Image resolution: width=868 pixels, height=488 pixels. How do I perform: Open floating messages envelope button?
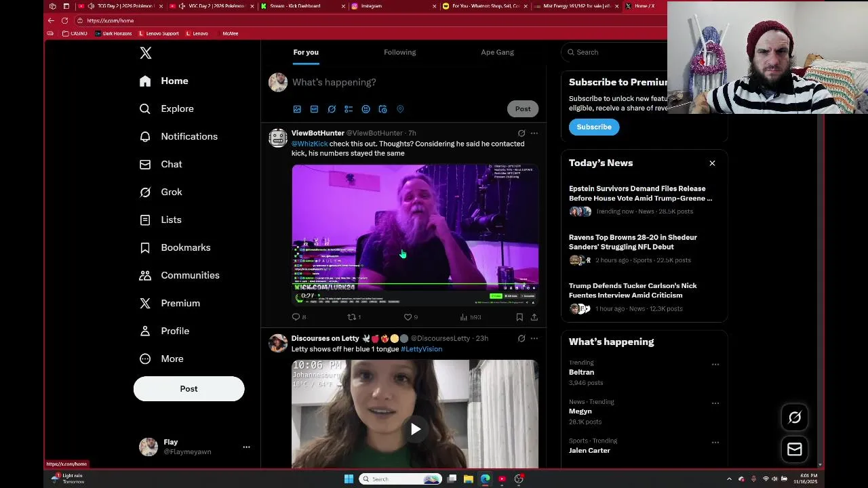(x=795, y=449)
